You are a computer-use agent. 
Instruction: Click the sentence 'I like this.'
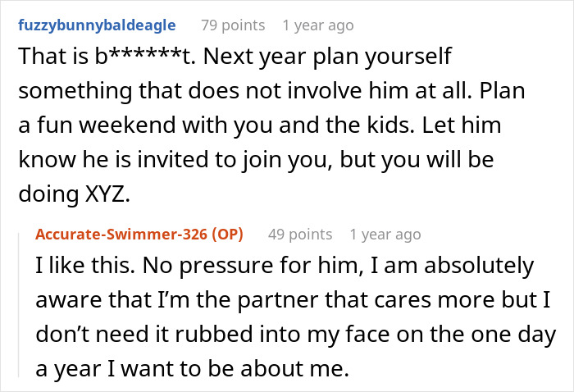(85, 265)
